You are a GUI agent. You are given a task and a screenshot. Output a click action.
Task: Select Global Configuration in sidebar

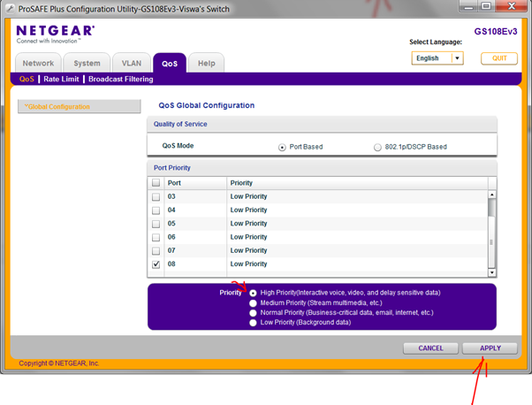(79, 107)
